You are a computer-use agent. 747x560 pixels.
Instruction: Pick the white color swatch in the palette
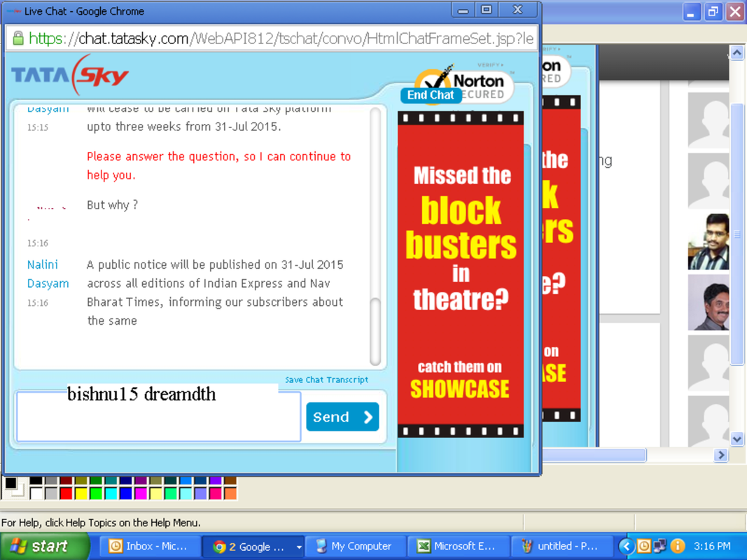36,493
